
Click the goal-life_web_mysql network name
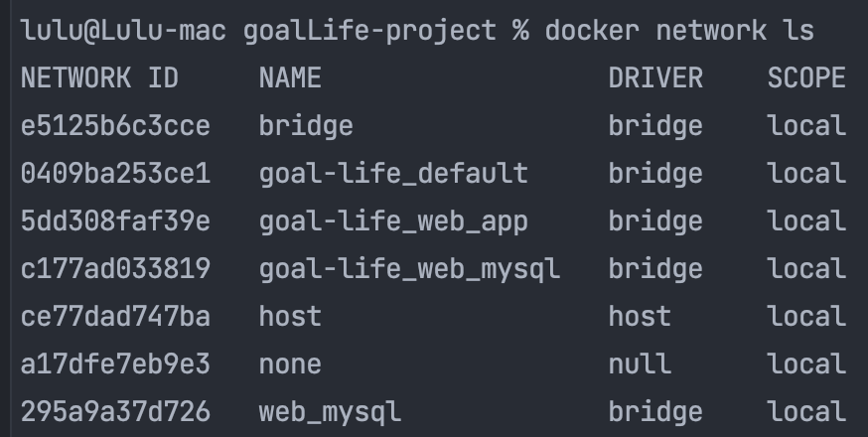[x=409, y=268]
